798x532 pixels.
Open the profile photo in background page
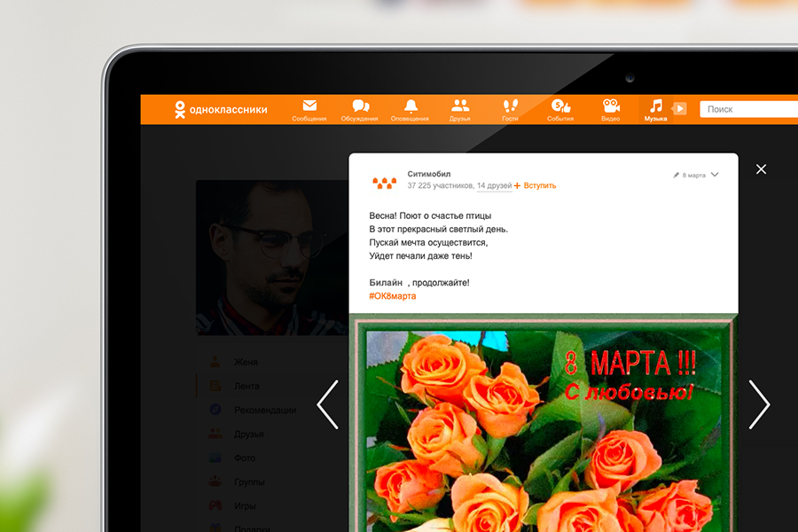tap(272, 258)
